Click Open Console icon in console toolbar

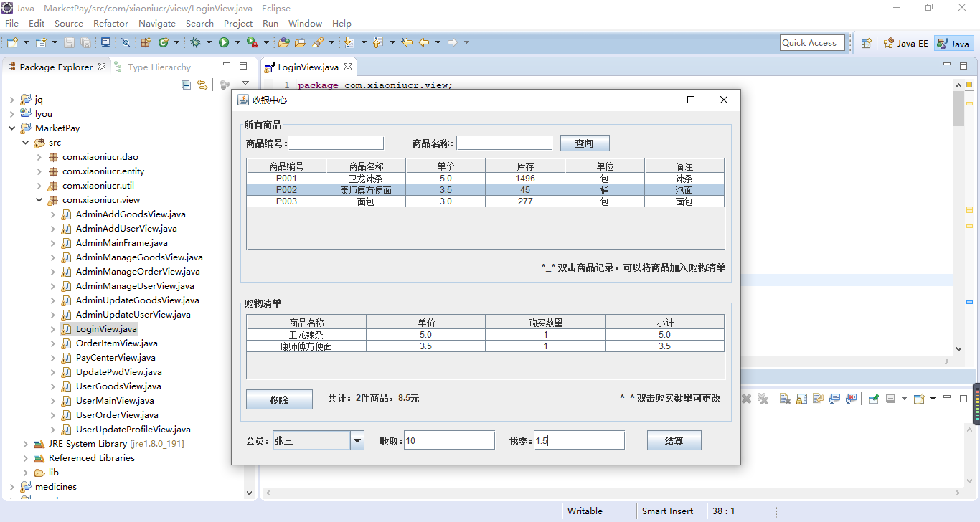pyautogui.click(x=918, y=399)
